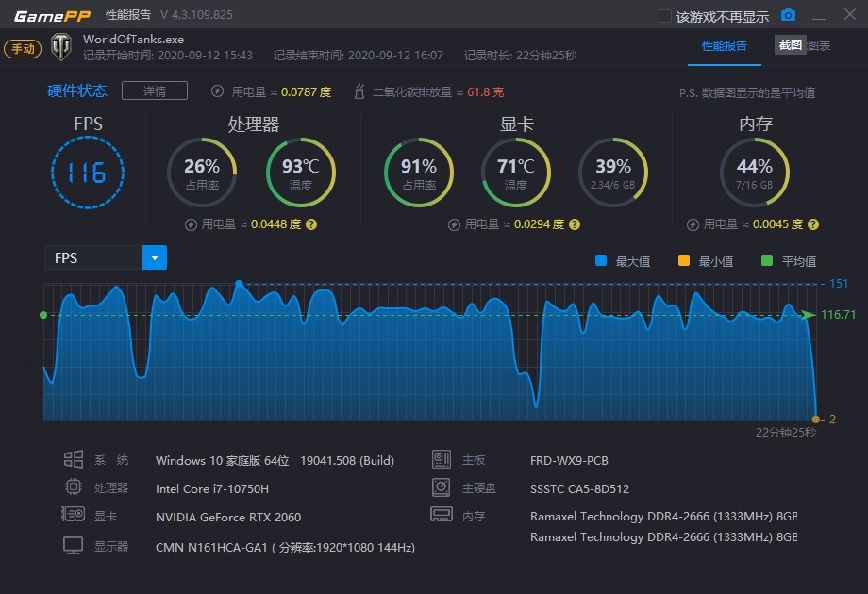Screen dimensions: 868x594
Task: Click the 22分钟25秒 label under chart
Action: (x=786, y=433)
